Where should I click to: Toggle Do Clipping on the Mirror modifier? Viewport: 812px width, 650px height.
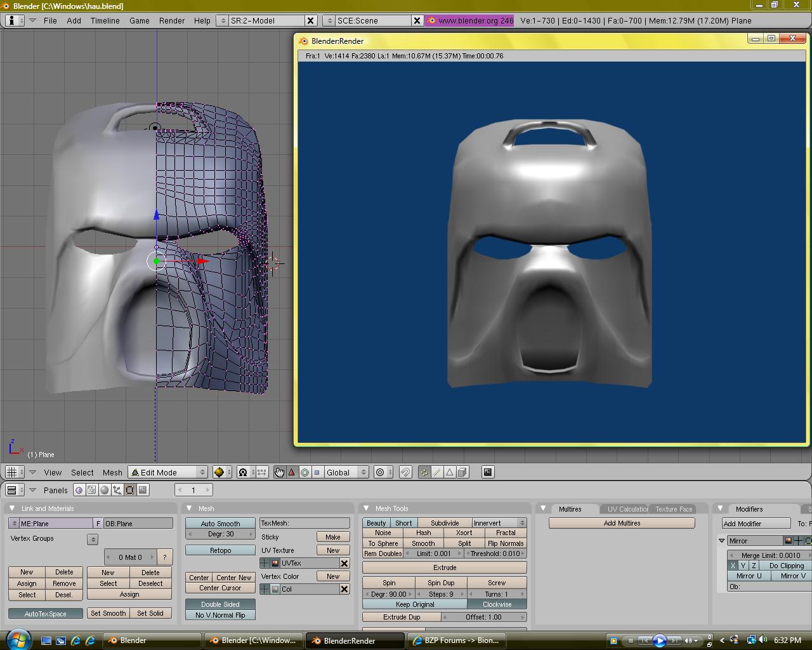click(786, 566)
